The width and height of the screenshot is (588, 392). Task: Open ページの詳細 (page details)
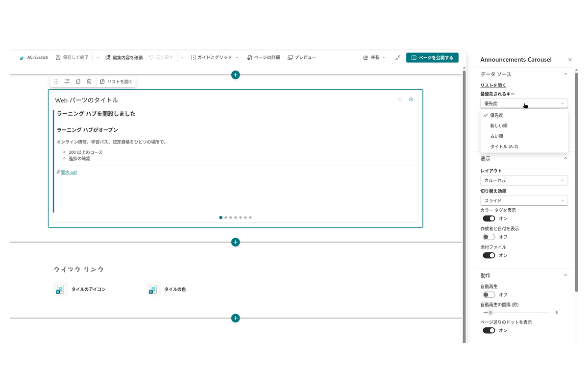pyautogui.click(x=264, y=57)
